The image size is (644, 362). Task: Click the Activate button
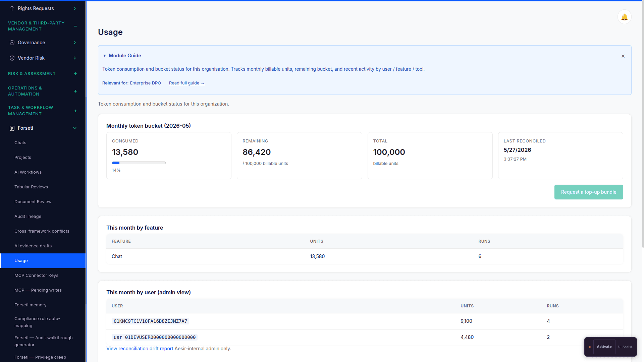[x=604, y=347]
